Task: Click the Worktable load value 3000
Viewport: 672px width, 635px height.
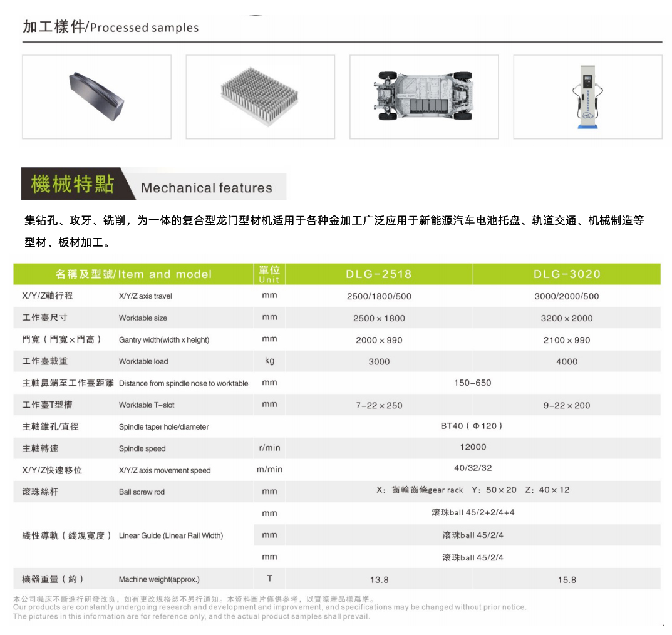Action: (x=379, y=362)
